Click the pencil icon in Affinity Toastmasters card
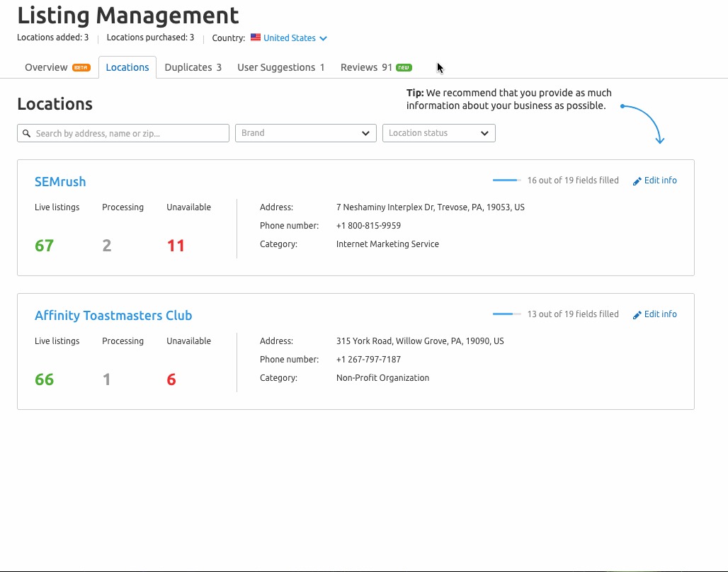Screen dimensions: 728x572 point(637,315)
